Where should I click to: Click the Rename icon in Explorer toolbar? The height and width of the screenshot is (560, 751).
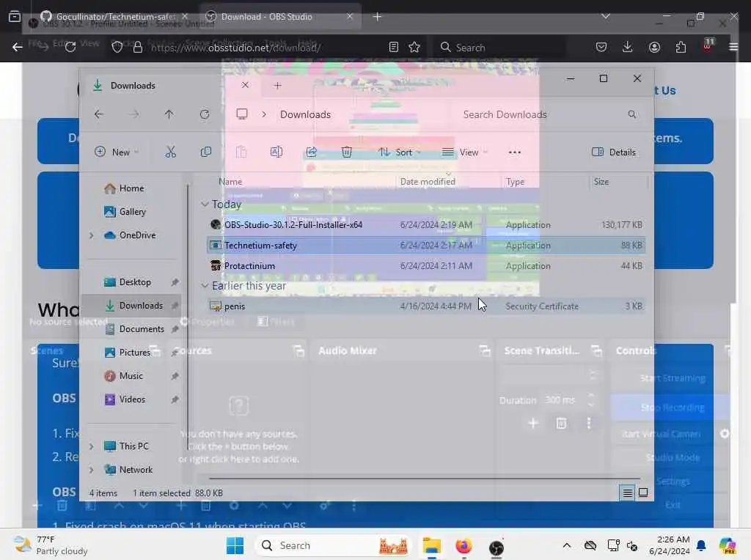tap(276, 152)
